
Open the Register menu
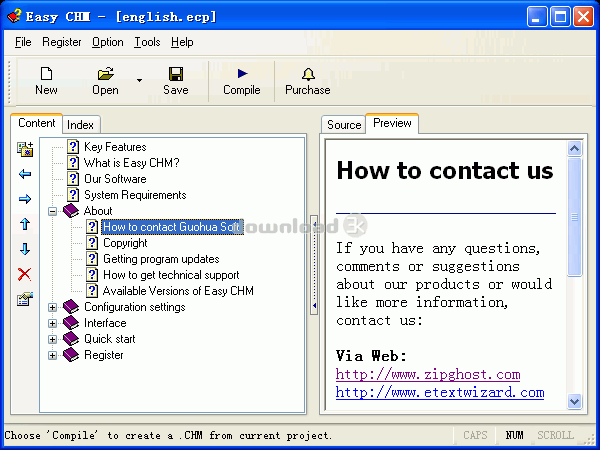click(x=62, y=42)
